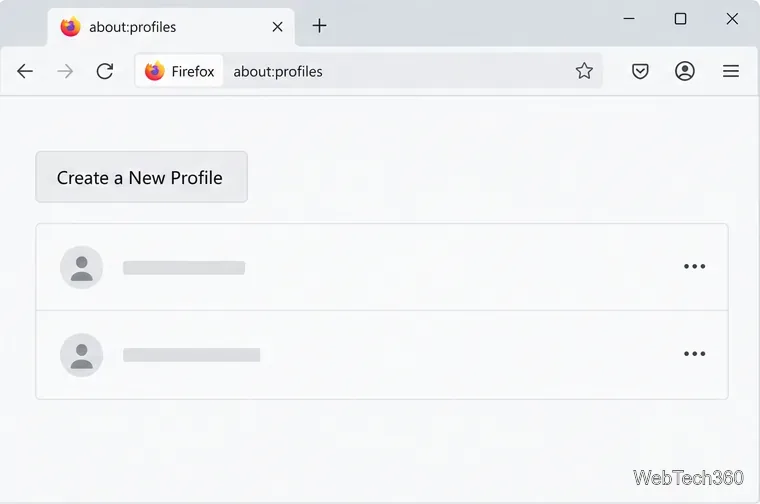The height and width of the screenshot is (504, 760).
Task: Select the second profile's name placeholder
Action: (x=191, y=355)
